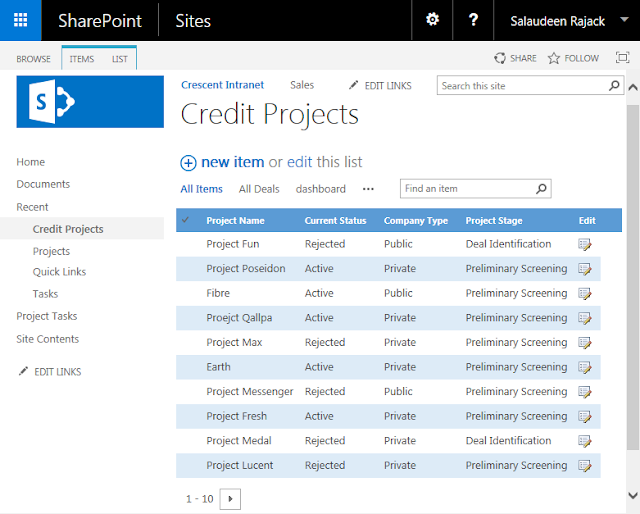The width and height of the screenshot is (640, 514).
Task: Sort by Company Type column header
Action: tap(416, 220)
